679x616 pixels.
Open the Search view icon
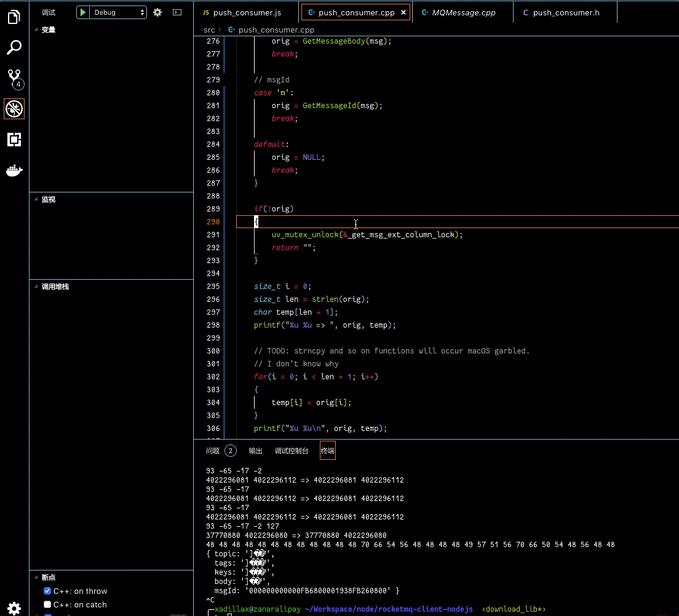tap(14, 47)
